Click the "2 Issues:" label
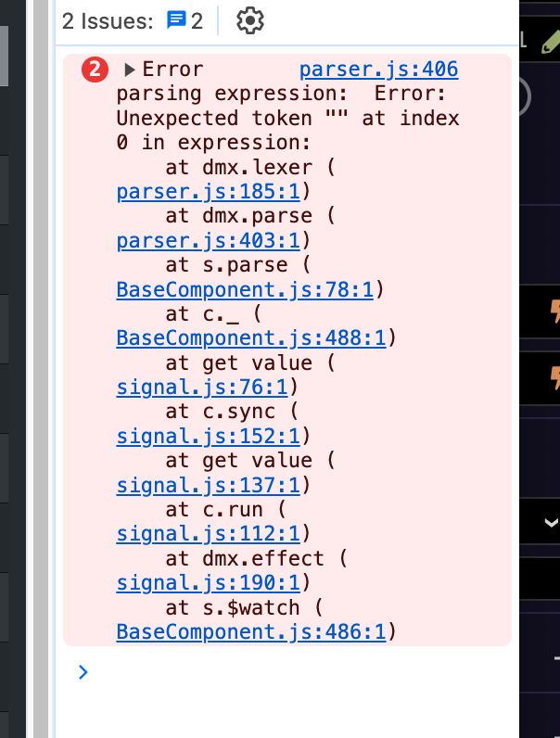This screenshot has width=560, height=738. tap(107, 21)
